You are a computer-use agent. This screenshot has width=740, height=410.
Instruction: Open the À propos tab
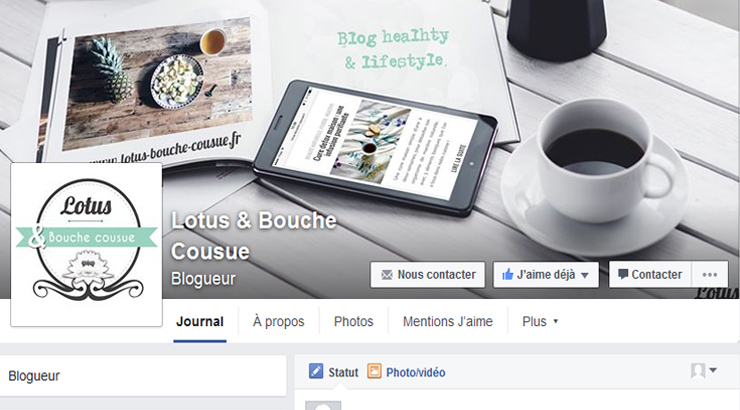(278, 321)
